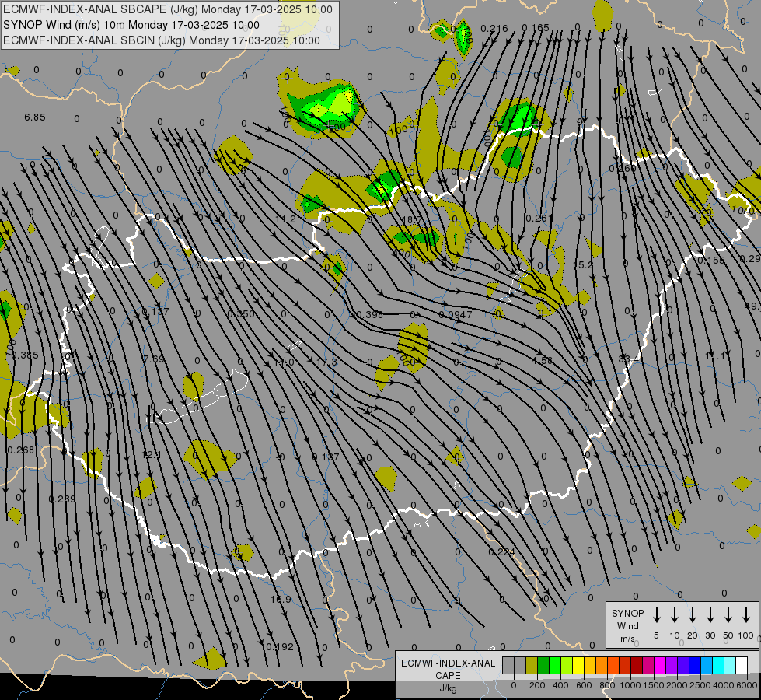Click the wind arrow above 30 m/s

(x=710, y=615)
